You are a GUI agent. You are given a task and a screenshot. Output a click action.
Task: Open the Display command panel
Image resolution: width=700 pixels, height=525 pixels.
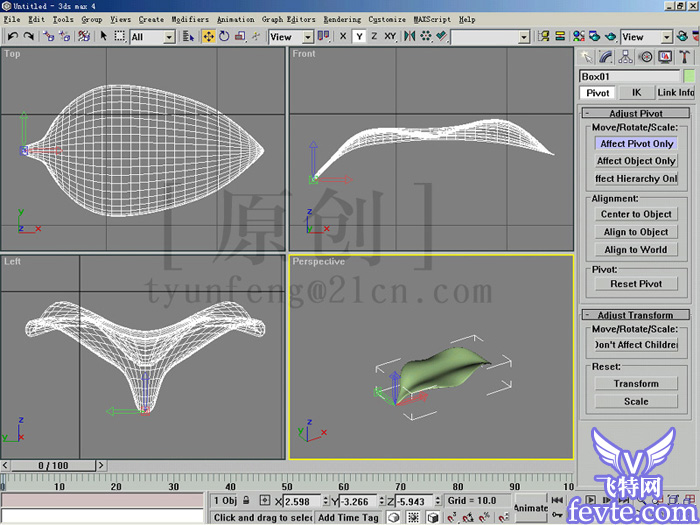665,57
